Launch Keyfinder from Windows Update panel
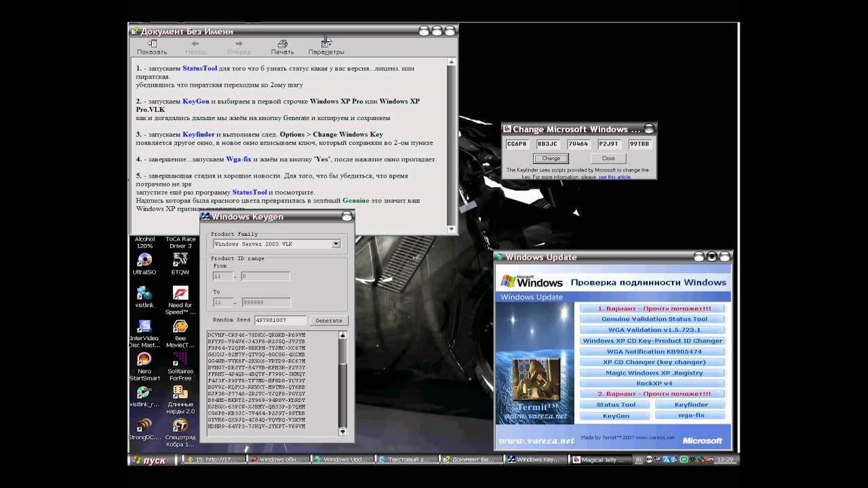 (x=691, y=405)
